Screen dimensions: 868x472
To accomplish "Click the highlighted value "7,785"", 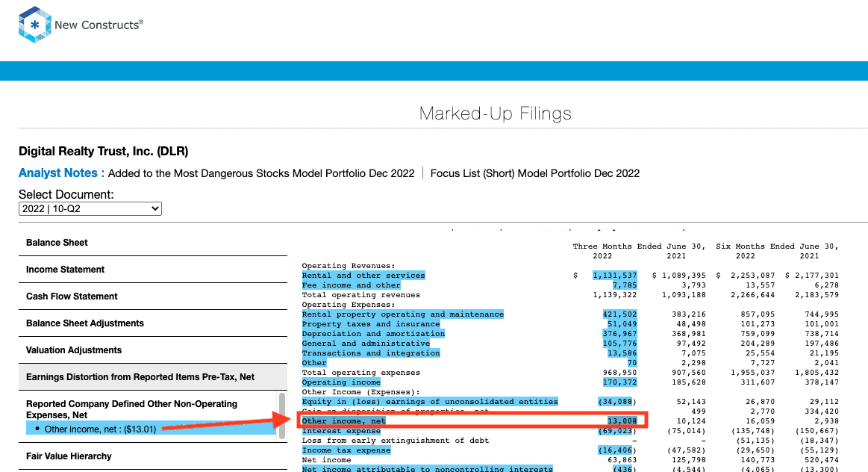I will [625, 285].
